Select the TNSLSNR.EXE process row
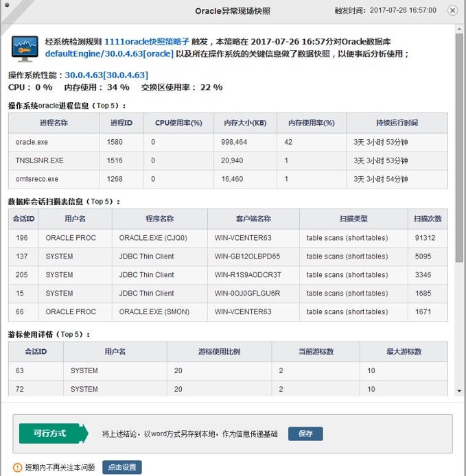 [x=227, y=160]
